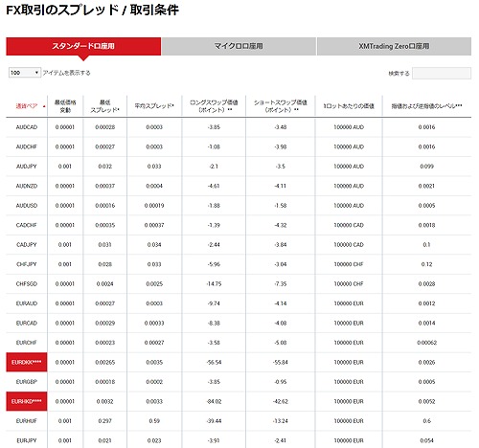Select the EURCHF currency pair
The height and width of the screenshot is (448, 479).
(x=27, y=343)
